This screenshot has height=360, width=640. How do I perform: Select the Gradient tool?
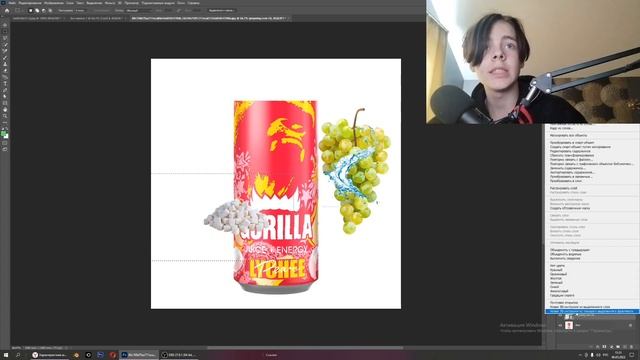5,77
